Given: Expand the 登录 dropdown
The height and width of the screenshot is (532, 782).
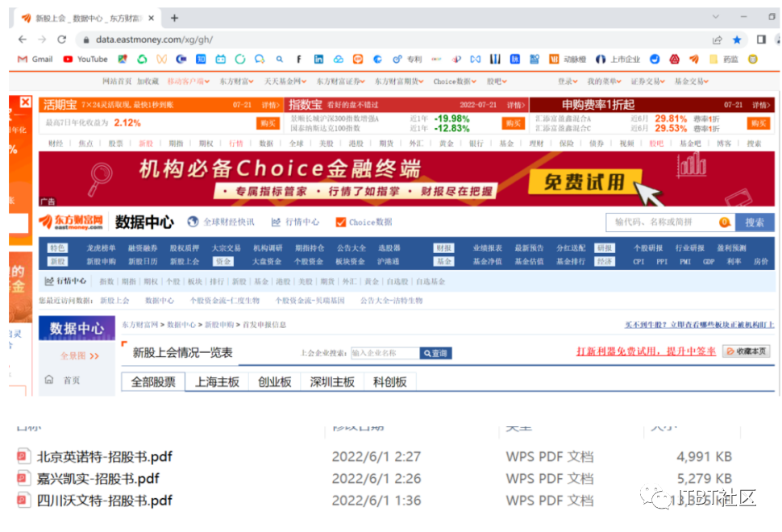Looking at the screenshot, I should point(568,81).
